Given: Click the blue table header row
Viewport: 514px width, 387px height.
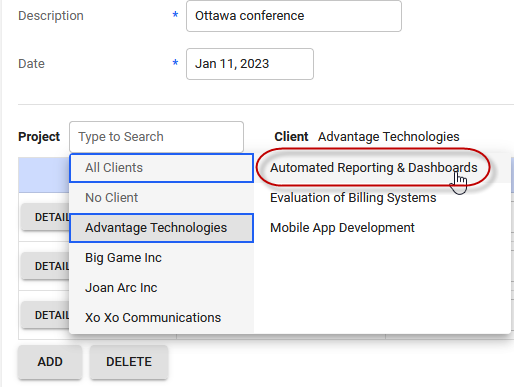Looking at the screenshot, I should click(x=44, y=175).
